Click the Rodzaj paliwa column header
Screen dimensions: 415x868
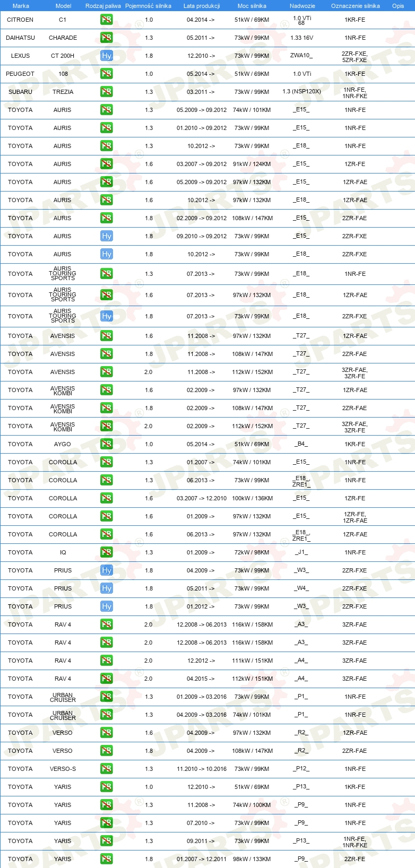103,6
